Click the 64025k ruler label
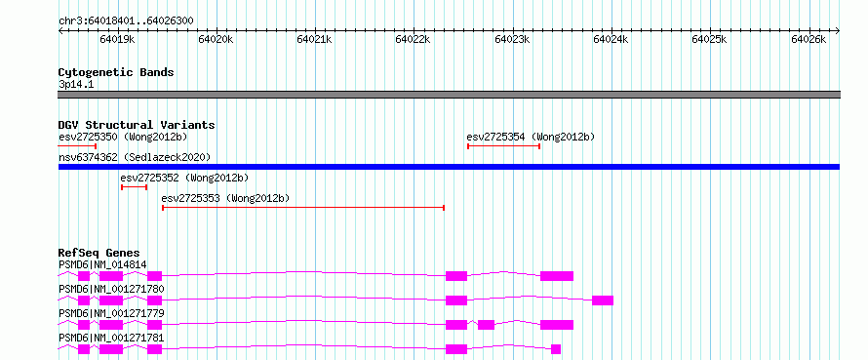 (710, 40)
